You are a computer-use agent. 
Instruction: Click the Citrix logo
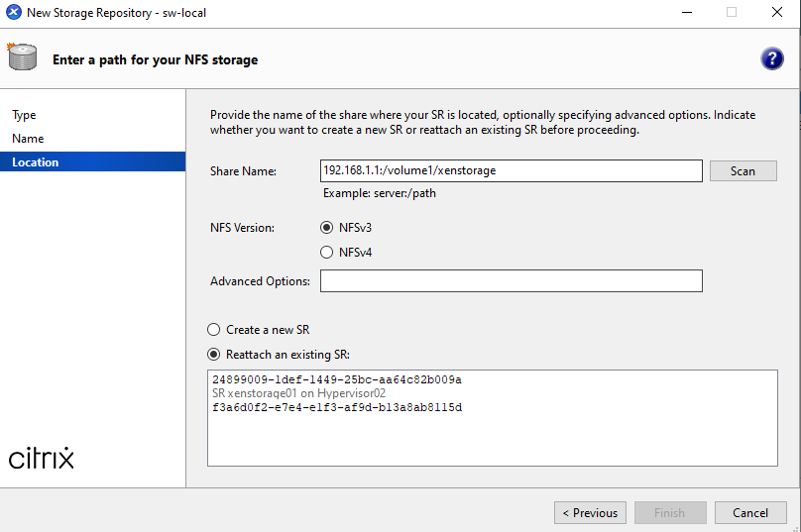click(x=42, y=459)
